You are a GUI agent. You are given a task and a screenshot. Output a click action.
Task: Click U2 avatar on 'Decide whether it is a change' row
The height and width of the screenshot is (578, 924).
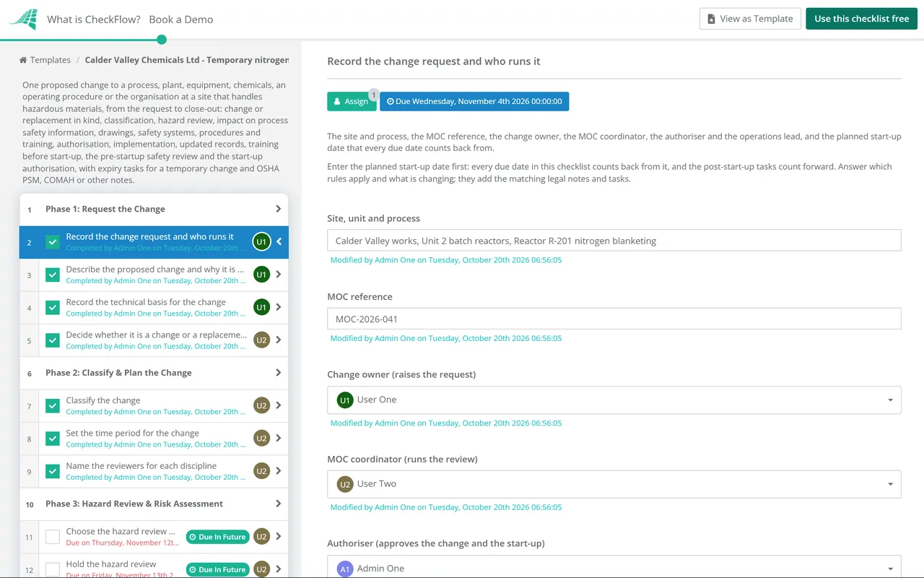[261, 340]
